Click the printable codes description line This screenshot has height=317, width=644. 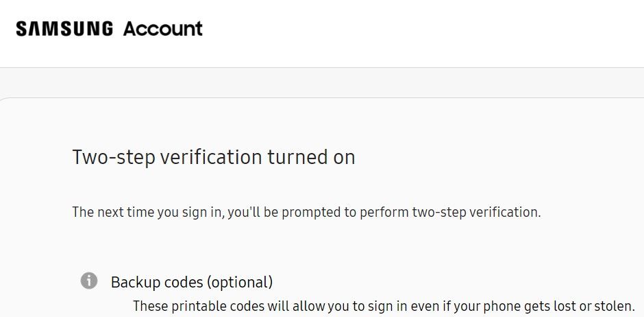384,305
